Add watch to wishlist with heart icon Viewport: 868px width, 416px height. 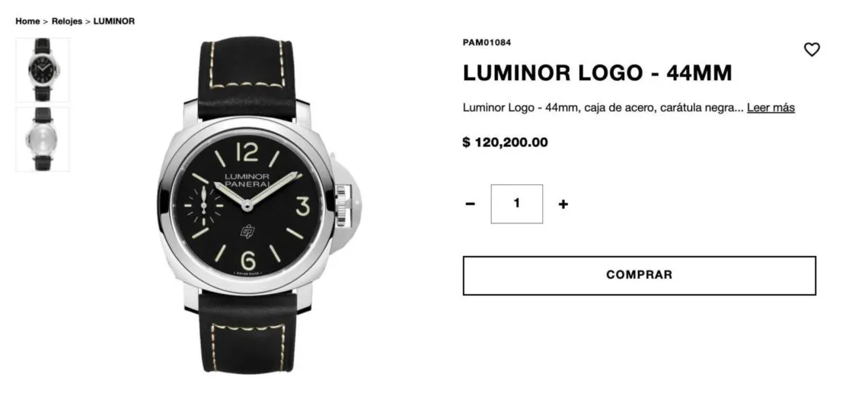[812, 50]
